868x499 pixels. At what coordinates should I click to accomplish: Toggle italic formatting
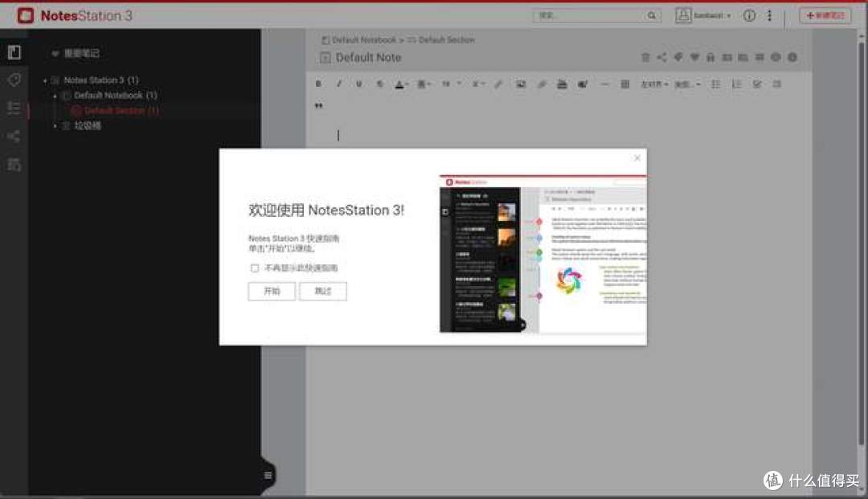pos(339,84)
